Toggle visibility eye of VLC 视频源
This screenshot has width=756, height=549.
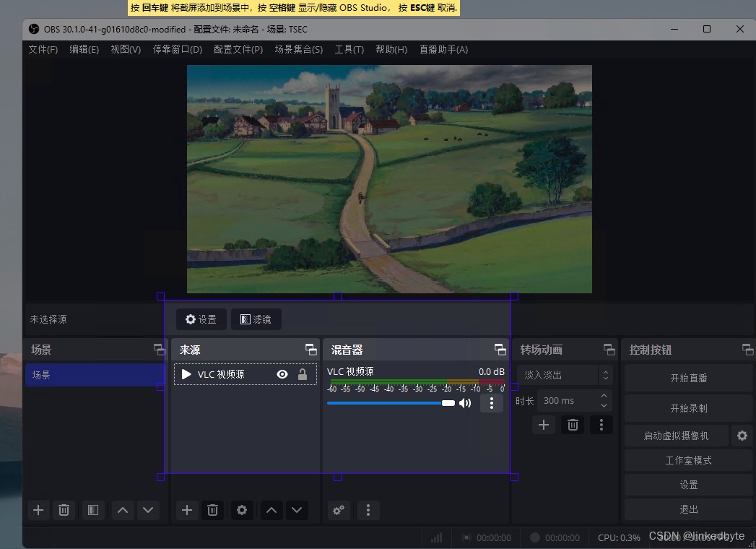(x=282, y=374)
